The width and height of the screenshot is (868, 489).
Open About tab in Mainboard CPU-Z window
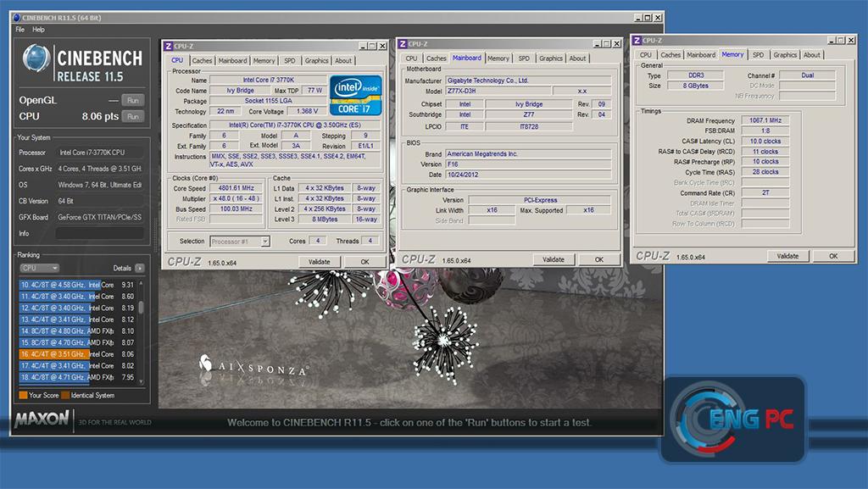577,58
